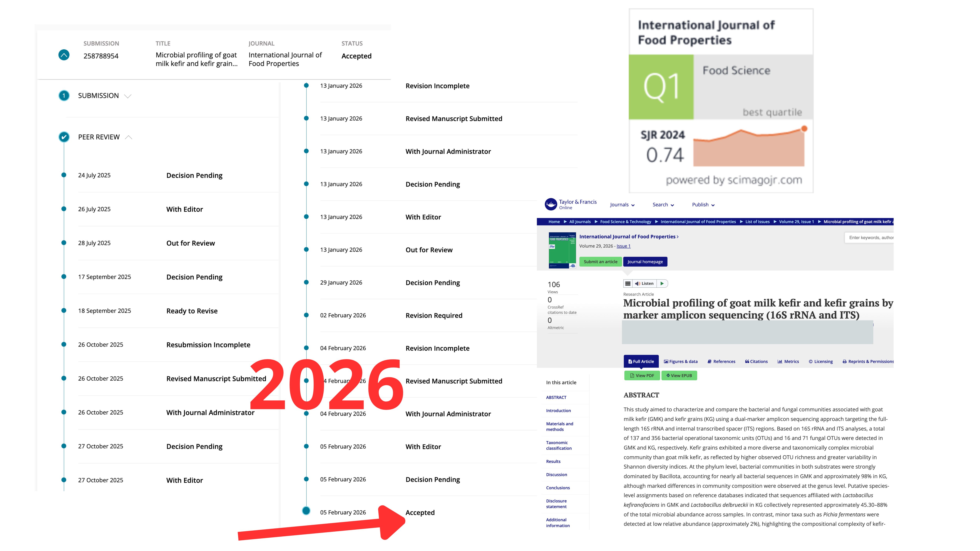Open the Metrics tab with chart icon

(x=788, y=361)
